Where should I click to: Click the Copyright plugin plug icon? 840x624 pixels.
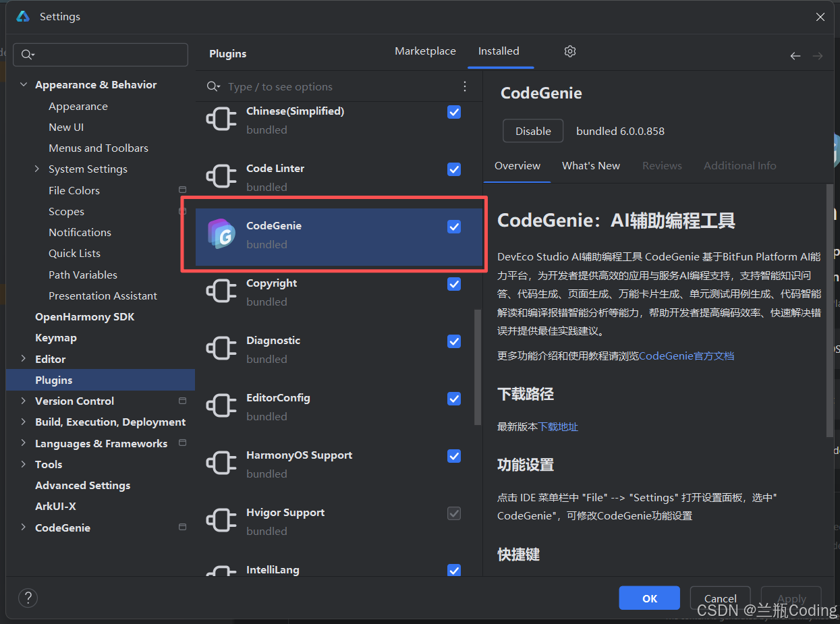(x=221, y=291)
